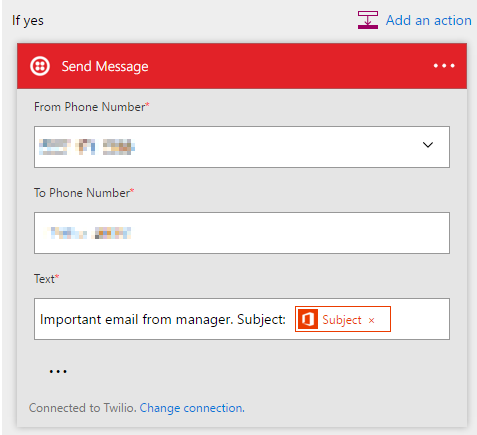Click the Add an action icon
The image size is (477, 435).
(368, 20)
